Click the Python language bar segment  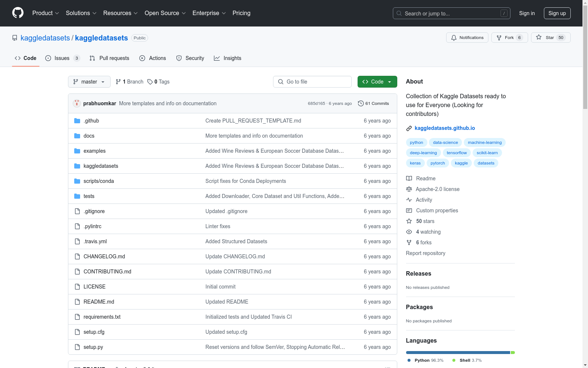click(x=458, y=353)
